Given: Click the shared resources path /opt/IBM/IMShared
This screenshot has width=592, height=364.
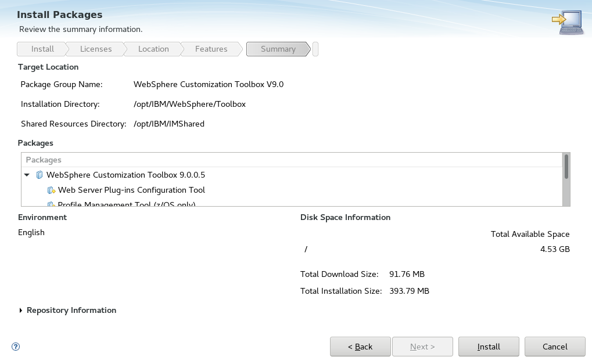Looking at the screenshot, I should tap(168, 124).
